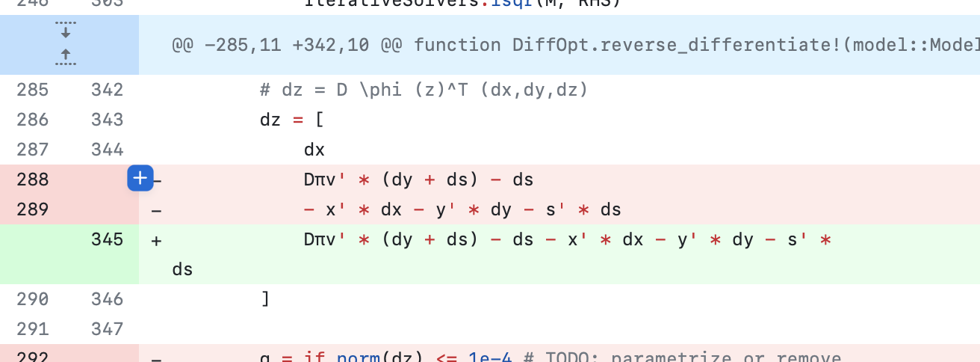Select the comment line "# dz = D \phi (z)^T"
The width and height of the screenshot is (980, 362).
pos(424,90)
